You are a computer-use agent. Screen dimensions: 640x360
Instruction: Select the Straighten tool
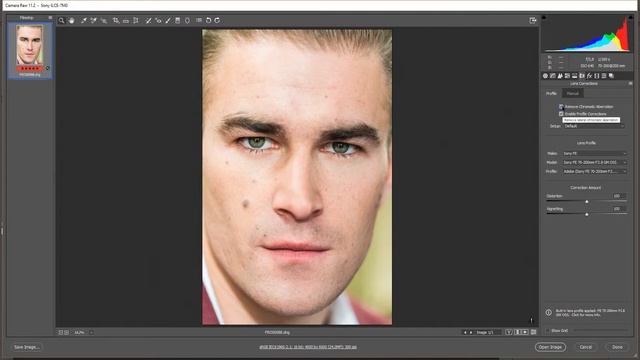[x=126, y=20]
